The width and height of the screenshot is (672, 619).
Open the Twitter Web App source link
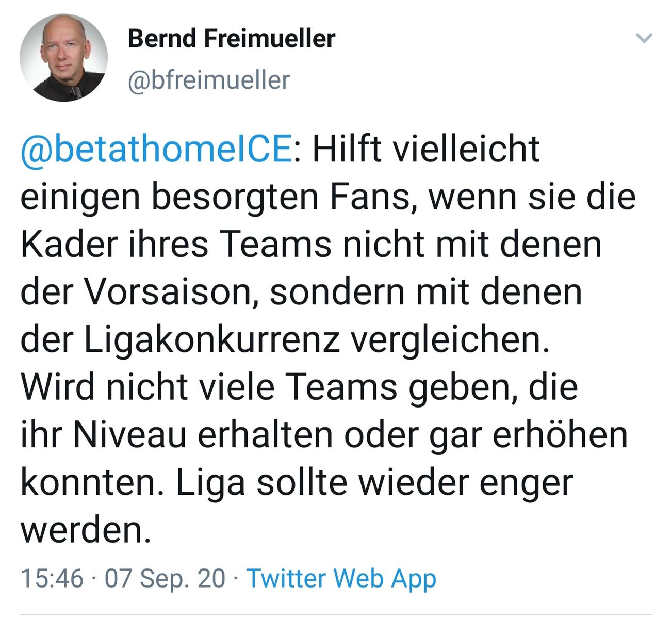coord(341,578)
